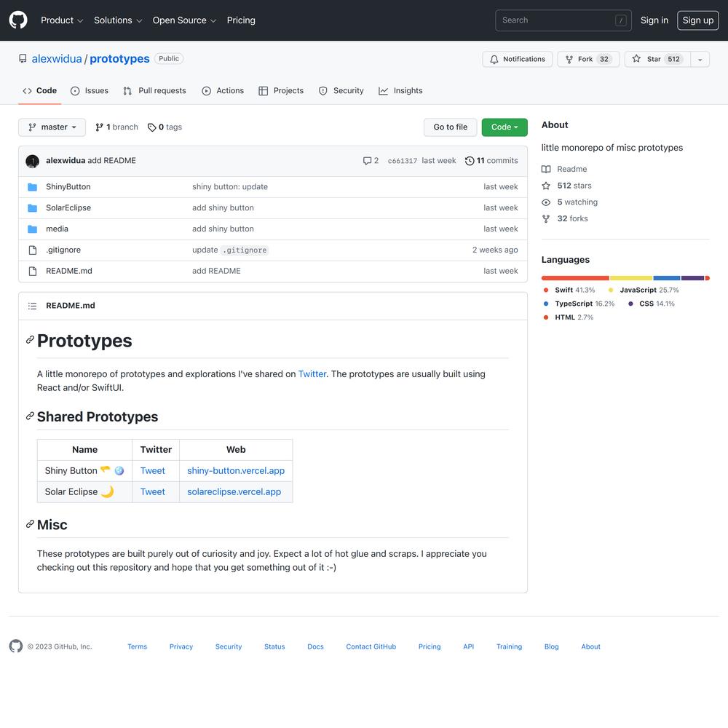Open the Tweet link for Solar Eclipse
Screen dimensions: 728x728
(153, 491)
